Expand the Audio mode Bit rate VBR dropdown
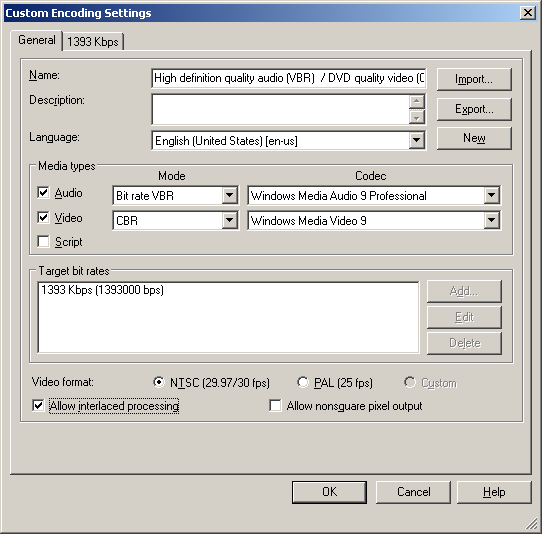Image resolution: width=542 pixels, height=534 pixels. click(x=230, y=196)
